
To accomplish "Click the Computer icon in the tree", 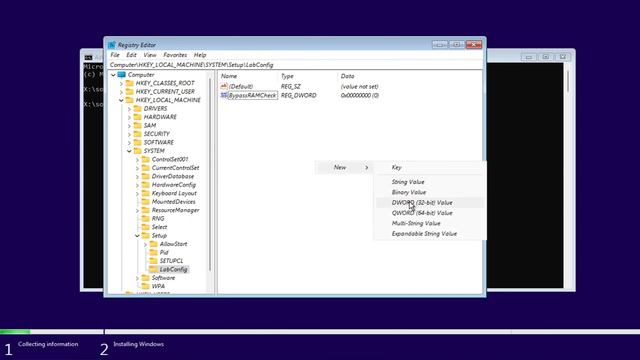I will pos(122,75).
